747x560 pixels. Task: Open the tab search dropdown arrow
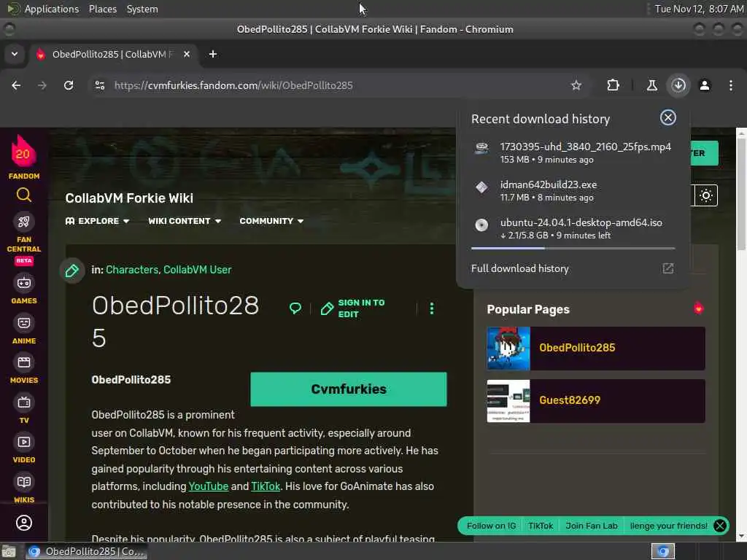click(x=15, y=54)
